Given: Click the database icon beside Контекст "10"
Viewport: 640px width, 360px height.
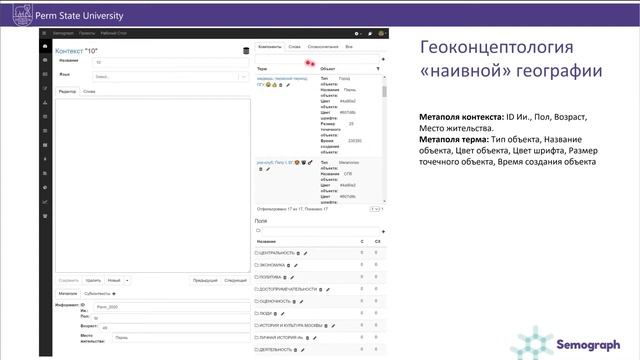Looking at the screenshot, I should click(x=246, y=51).
